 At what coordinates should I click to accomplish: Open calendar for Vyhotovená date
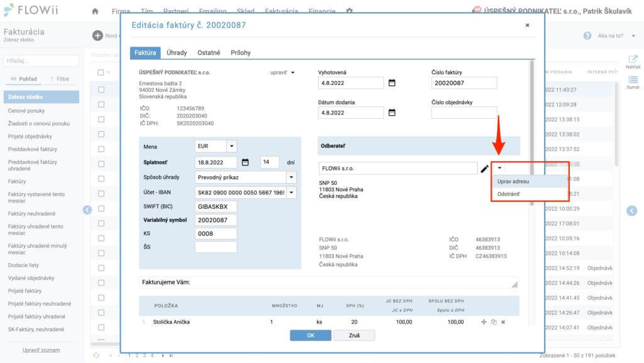pos(392,83)
